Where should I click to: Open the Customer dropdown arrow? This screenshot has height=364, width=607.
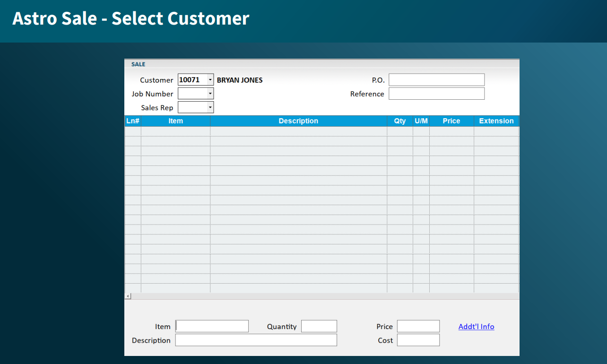[210, 80]
